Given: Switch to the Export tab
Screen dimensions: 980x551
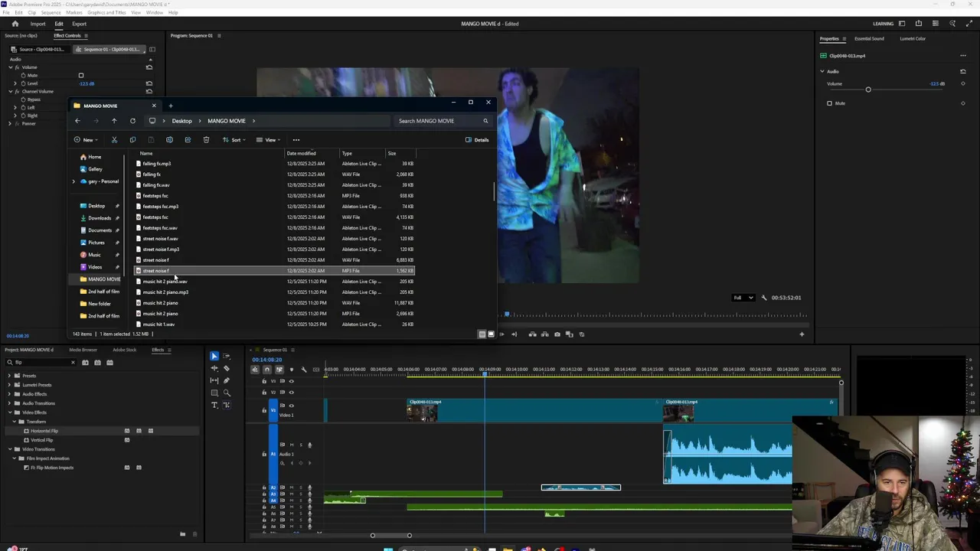Looking at the screenshot, I should (x=79, y=24).
